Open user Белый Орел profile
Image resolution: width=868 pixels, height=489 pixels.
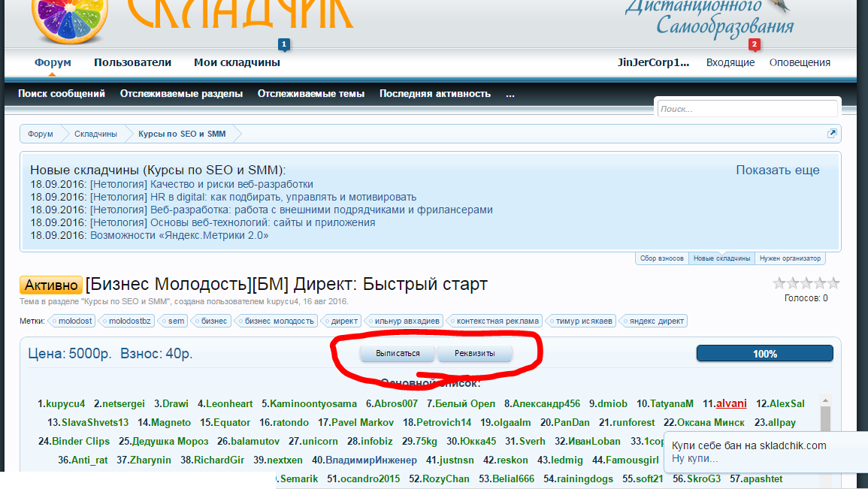[465, 404]
